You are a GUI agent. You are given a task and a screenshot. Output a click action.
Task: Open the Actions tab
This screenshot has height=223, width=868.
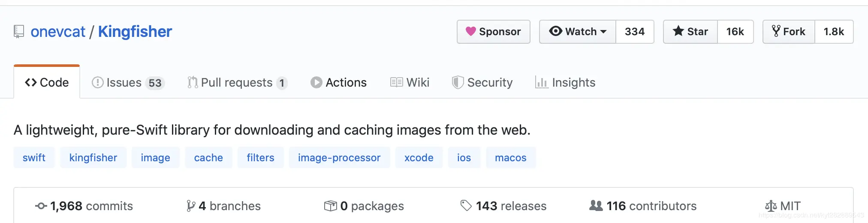[338, 82]
